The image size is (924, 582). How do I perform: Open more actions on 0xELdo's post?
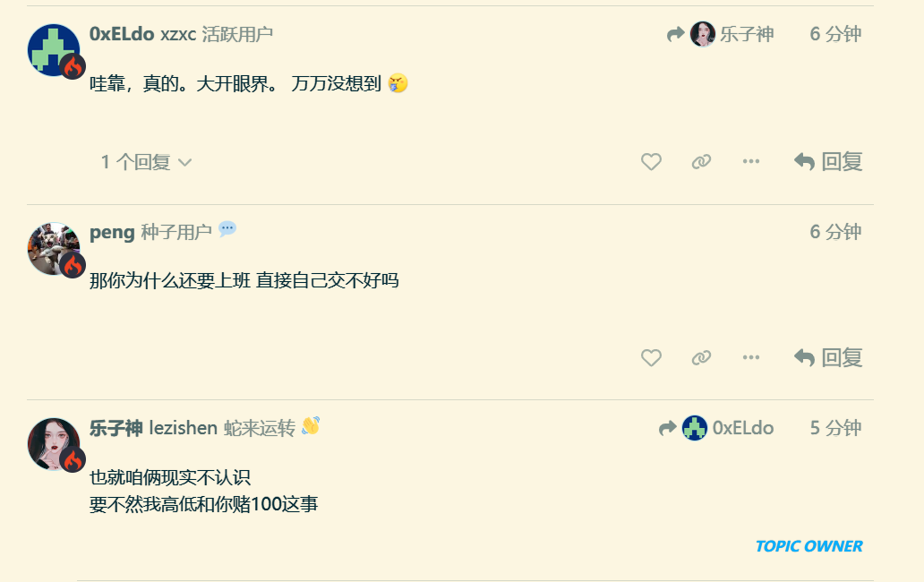click(x=750, y=161)
